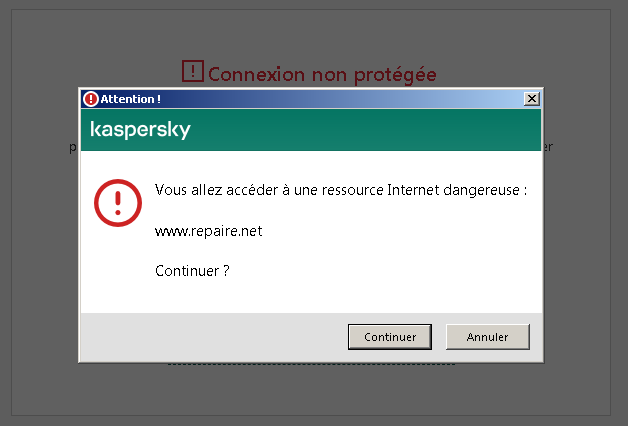This screenshot has width=628, height=426.
Task: Click the dashed underlined link below dialog
Action: pyautogui.click(x=311, y=364)
